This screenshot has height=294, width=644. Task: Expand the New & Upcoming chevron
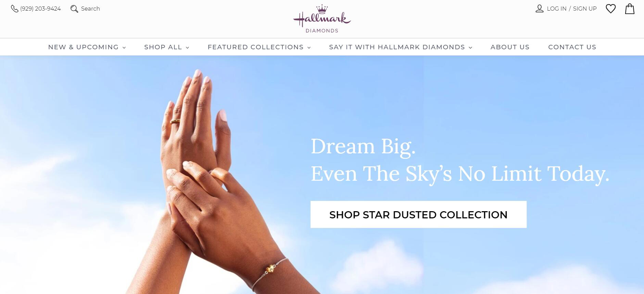pyautogui.click(x=124, y=48)
